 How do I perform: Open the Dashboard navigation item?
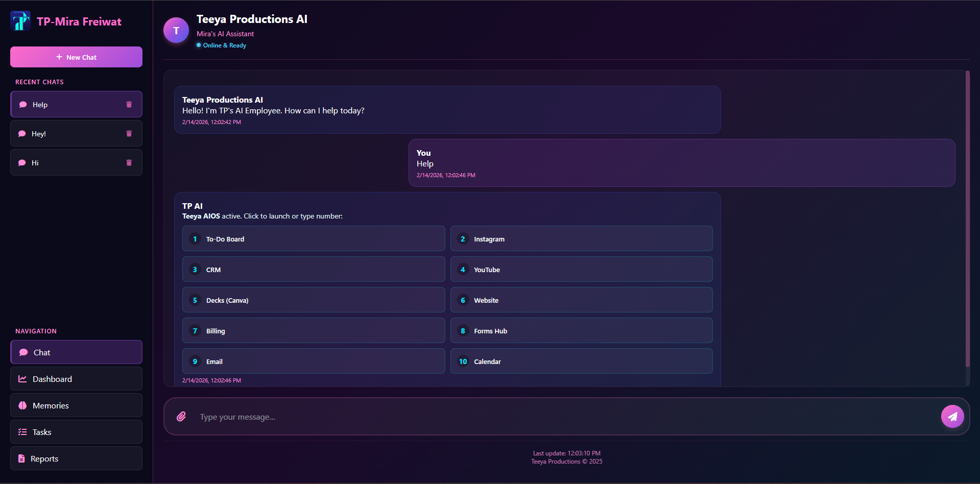pyautogui.click(x=76, y=379)
